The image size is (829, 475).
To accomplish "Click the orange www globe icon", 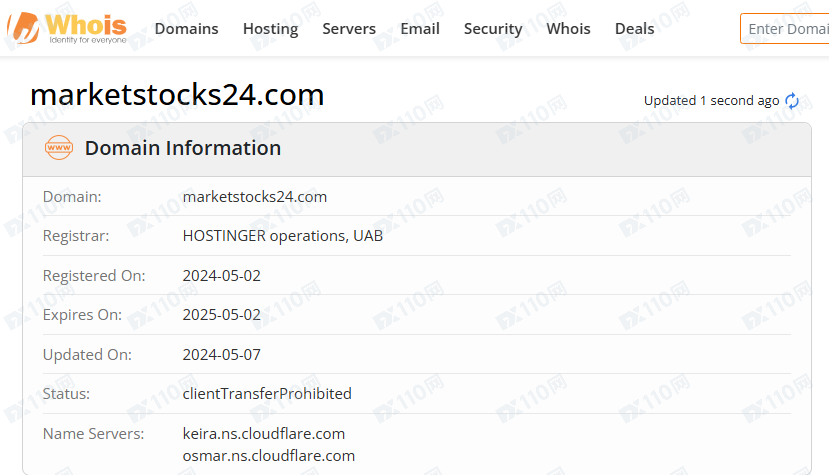I will 59,148.
